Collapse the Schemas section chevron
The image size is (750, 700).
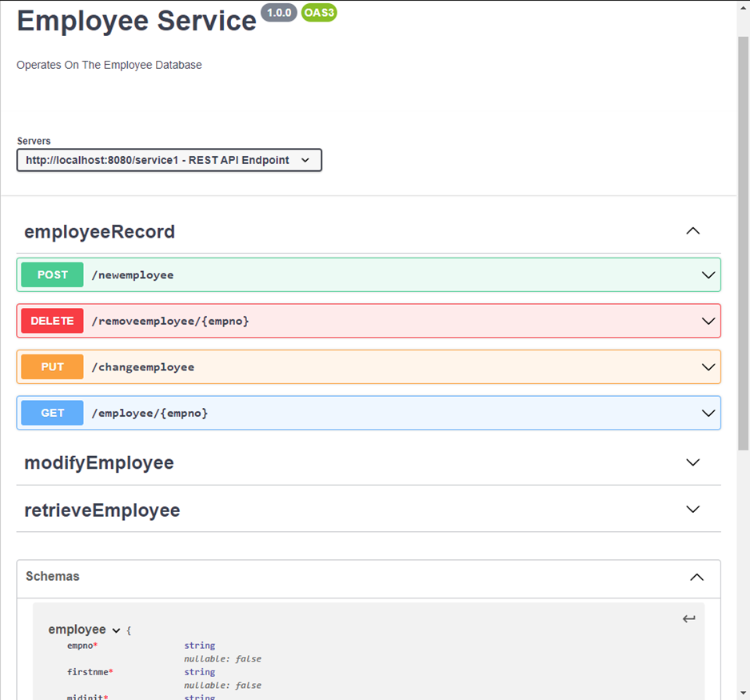697,577
